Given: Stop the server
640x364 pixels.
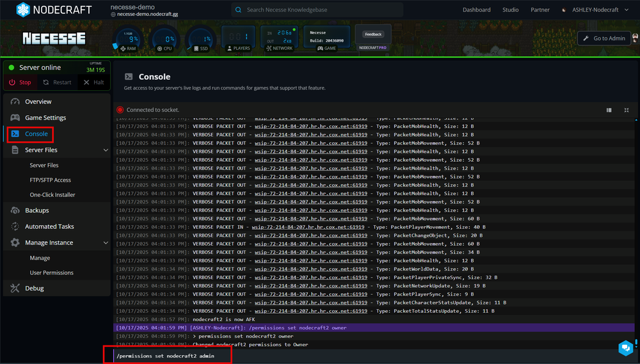Looking at the screenshot, I should pos(20,83).
